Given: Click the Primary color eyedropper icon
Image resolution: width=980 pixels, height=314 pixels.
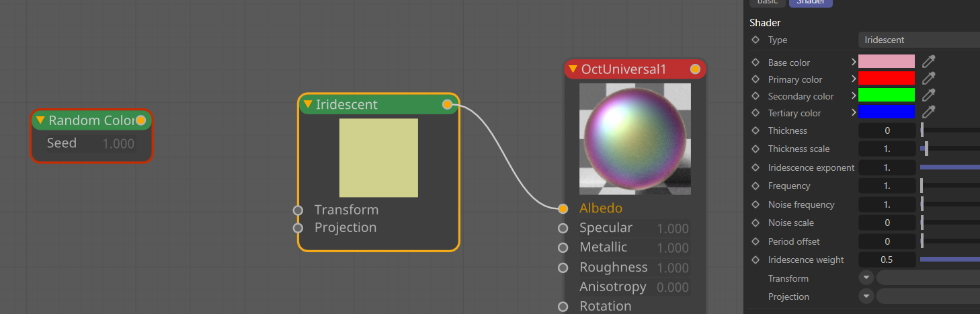Looking at the screenshot, I should pos(928,79).
